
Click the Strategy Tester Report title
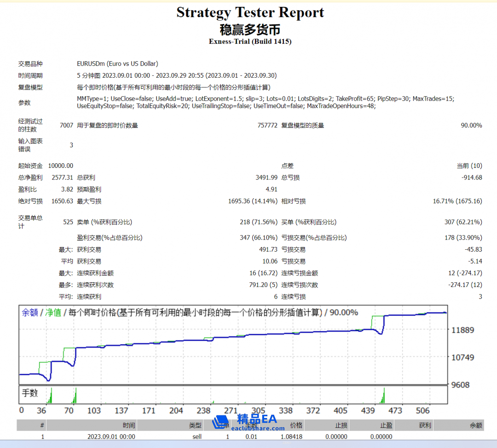250,12
